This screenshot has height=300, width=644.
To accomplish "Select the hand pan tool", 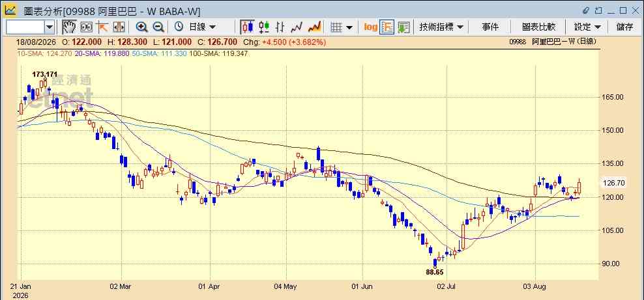I will pos(69,27).
